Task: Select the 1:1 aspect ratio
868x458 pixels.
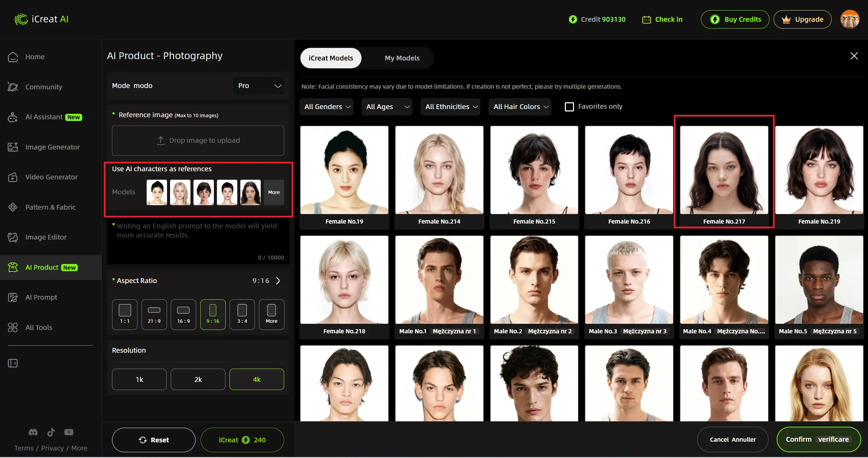Action: click(125, 315)
